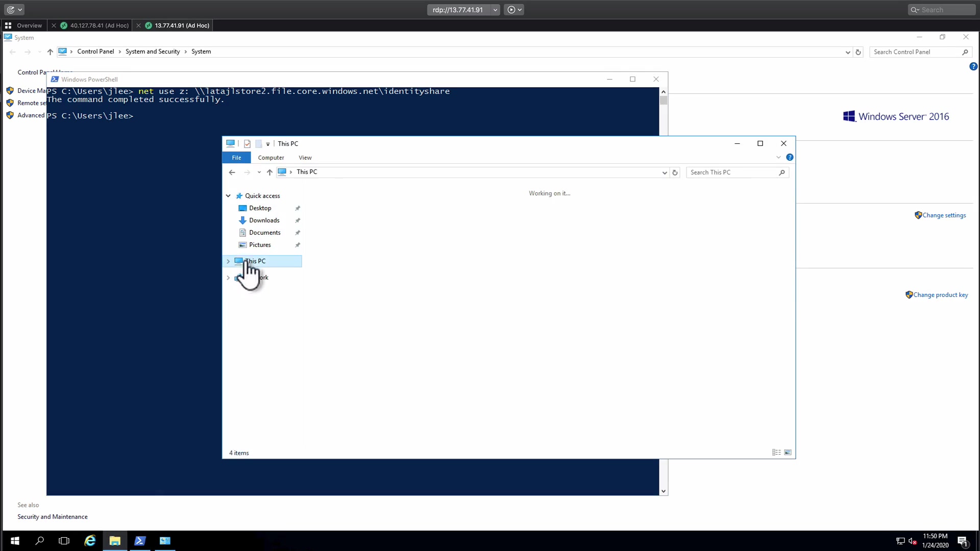Open the File ribbon tab

(x=236, y=158)
